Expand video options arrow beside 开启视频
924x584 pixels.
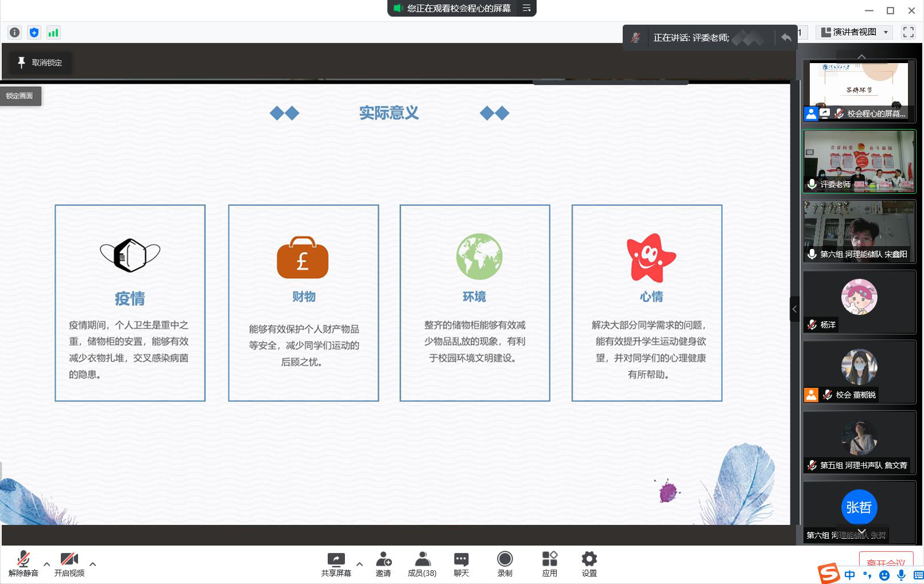click(93, 564)
